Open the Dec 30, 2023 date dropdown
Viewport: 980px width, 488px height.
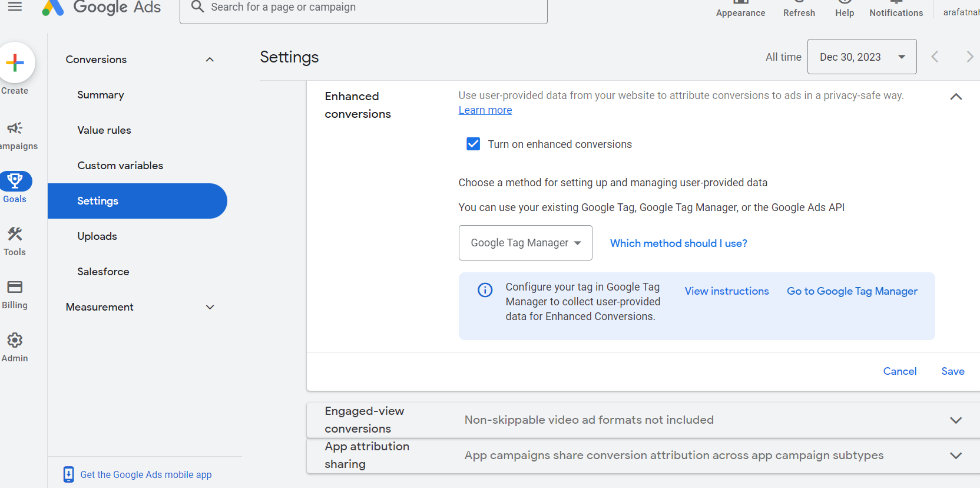(x=862, y=57)
